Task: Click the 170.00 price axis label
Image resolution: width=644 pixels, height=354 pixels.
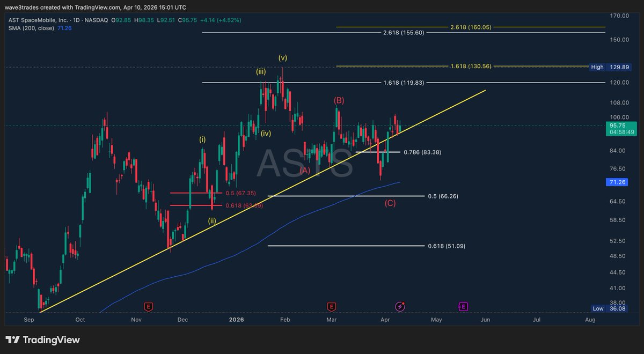Action: click(619, 16)
